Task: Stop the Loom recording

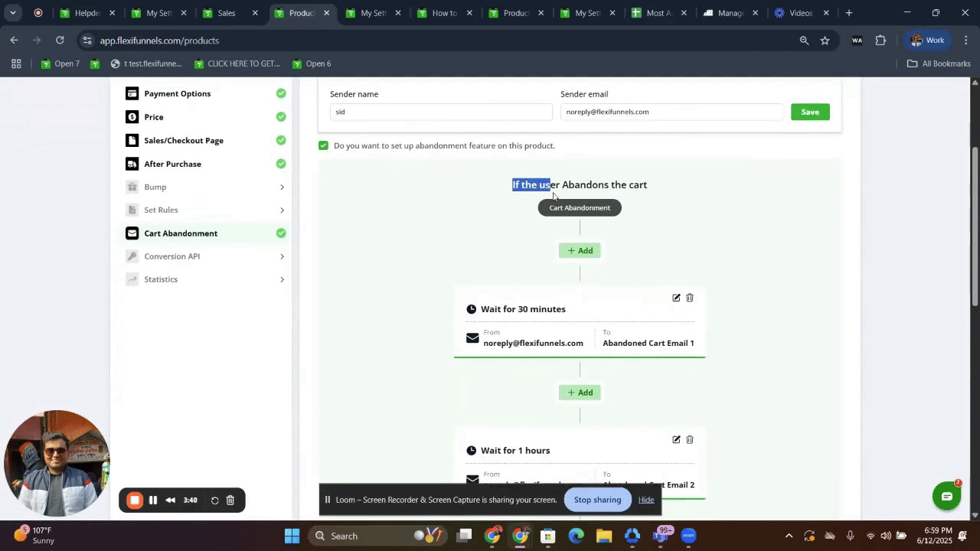Action: tap(134, 500)
